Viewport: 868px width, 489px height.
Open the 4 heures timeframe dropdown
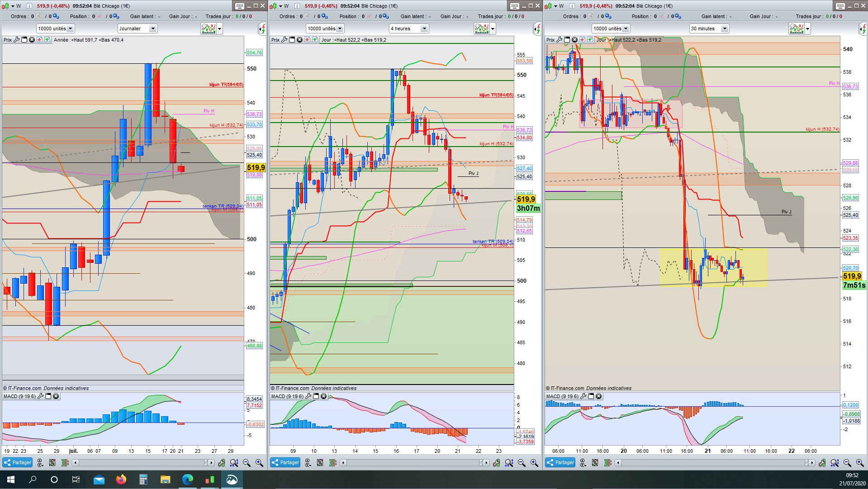(x=408, y=28)
